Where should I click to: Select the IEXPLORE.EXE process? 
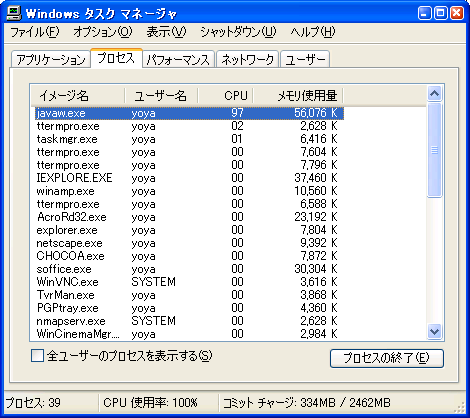point(189,178)
